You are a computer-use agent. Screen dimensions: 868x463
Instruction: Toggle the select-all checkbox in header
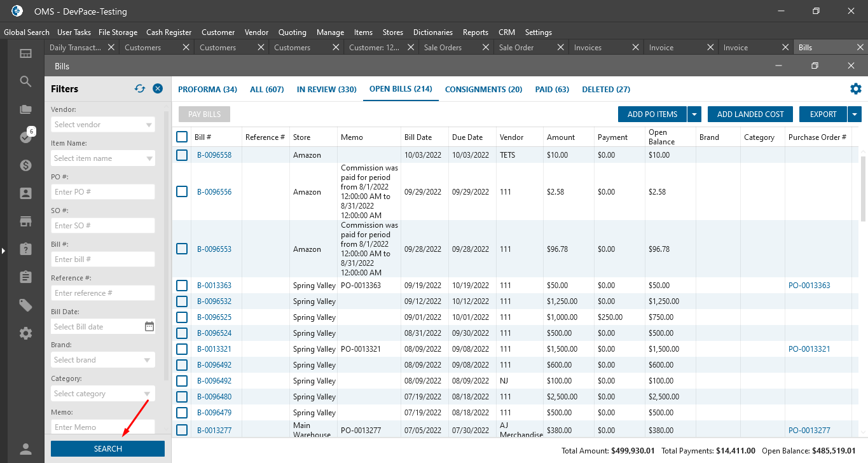(x=182, y=137)
